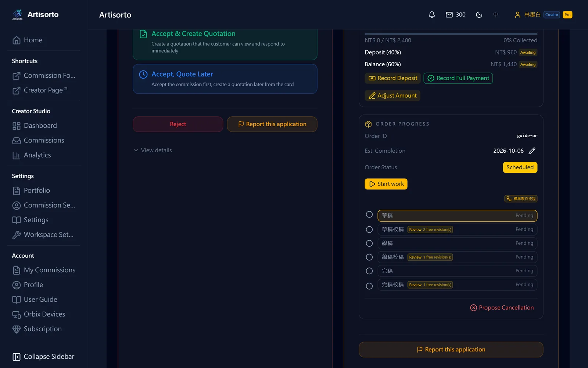Click the Order Progress box icon
Viewport: 588px width, 368px height.
368,124
